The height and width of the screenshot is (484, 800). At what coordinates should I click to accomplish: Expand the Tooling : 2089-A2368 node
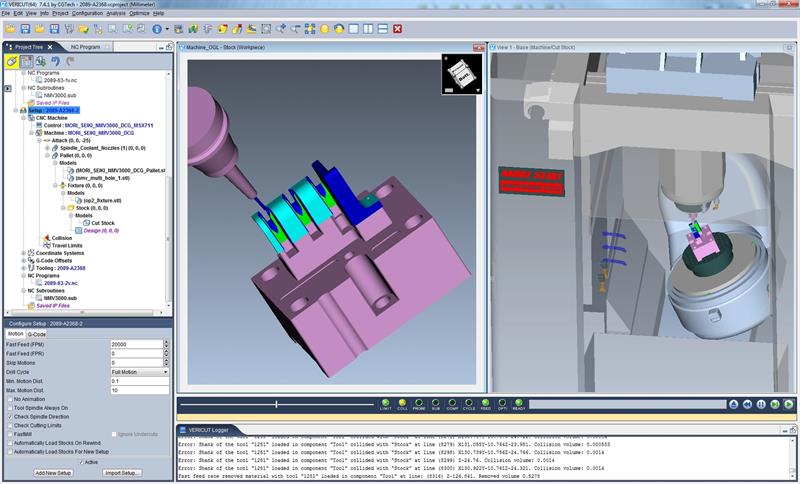(23, 268)
